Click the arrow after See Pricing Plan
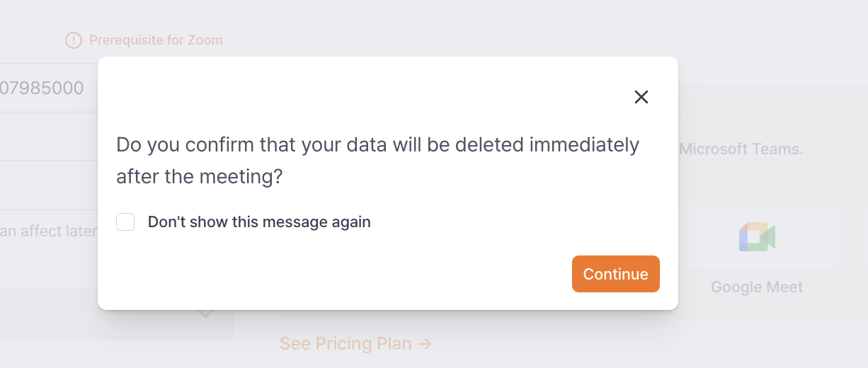 tap(425, 344)
